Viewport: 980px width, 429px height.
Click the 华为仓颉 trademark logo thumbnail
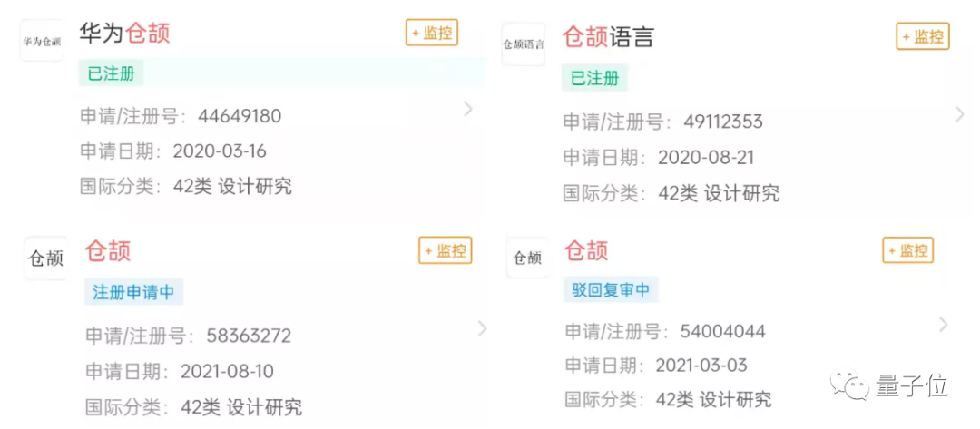click(42, 42)
